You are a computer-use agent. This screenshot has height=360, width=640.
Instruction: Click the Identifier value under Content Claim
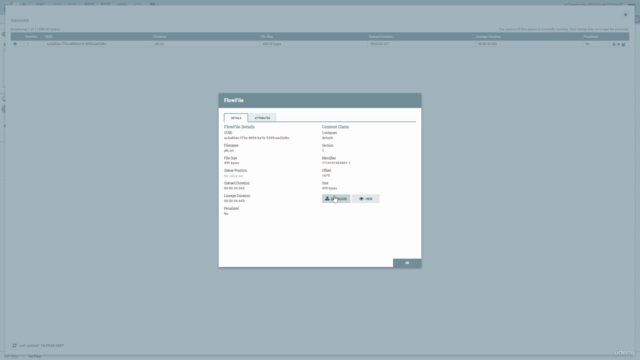click(336, 163)
